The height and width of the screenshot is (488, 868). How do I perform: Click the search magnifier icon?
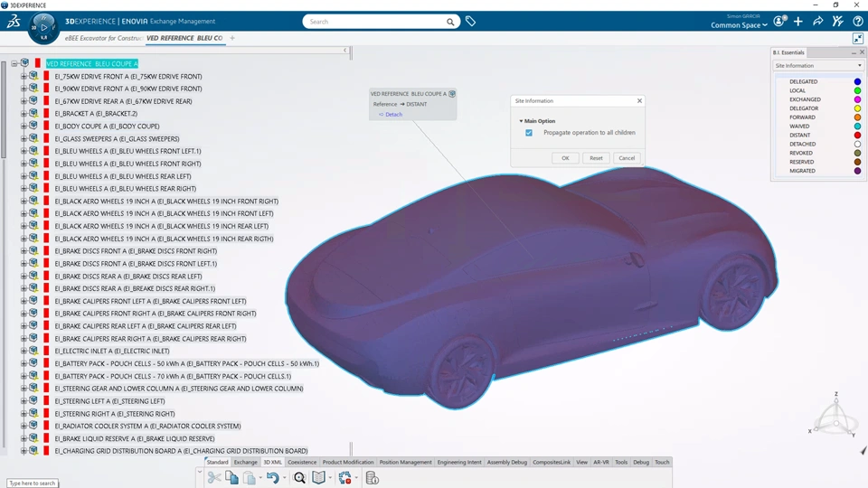point(450,22)
